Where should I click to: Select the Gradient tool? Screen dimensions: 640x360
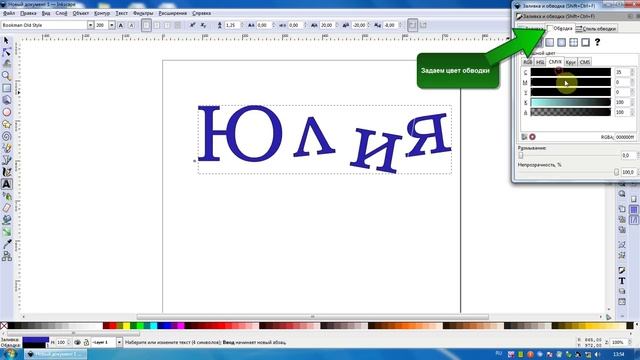(6, 232)
